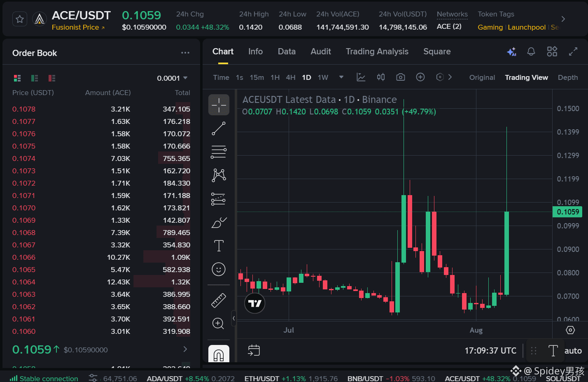Select the 0.1064 ask row in the order book
This screenshot has width=588, height=382.
101,282
